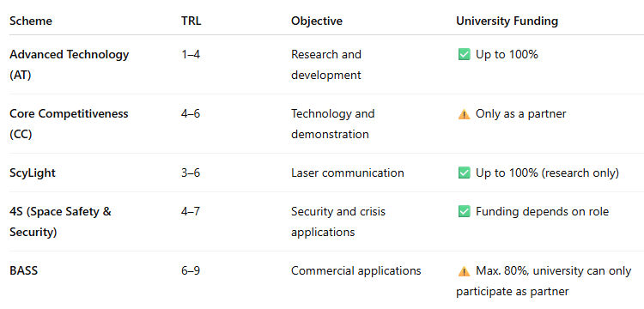Select the University Funding column header
This screenshot has width=644, height=309.
point(507,21)
